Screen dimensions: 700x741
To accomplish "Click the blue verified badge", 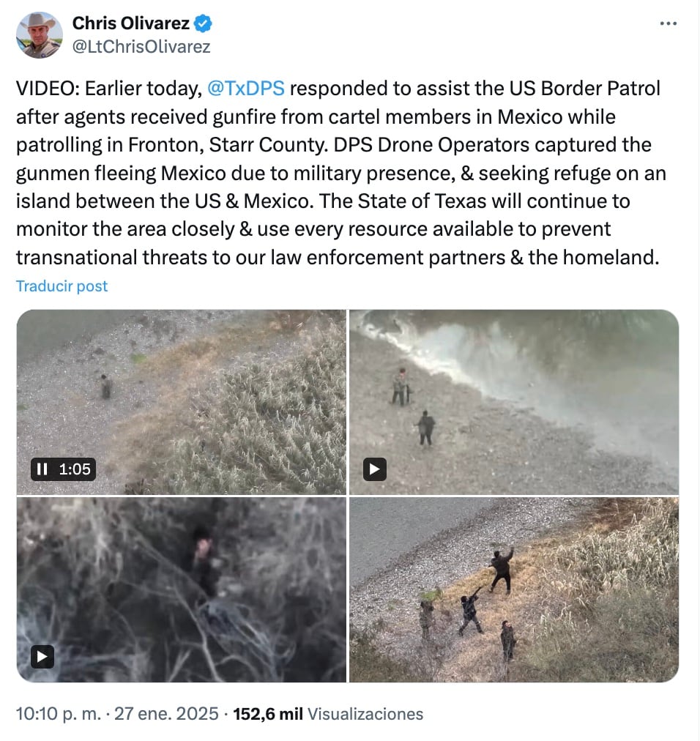I will (x=203, y=23).
